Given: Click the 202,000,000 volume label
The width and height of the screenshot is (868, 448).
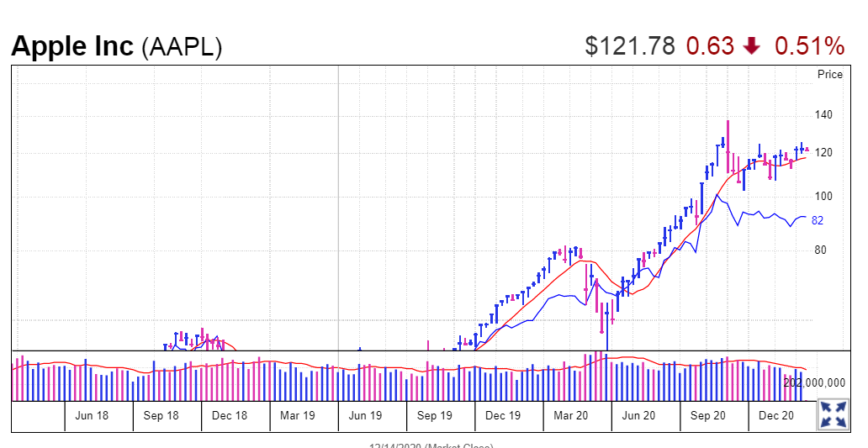Looking at the screenshot, I should click(814, 382).
